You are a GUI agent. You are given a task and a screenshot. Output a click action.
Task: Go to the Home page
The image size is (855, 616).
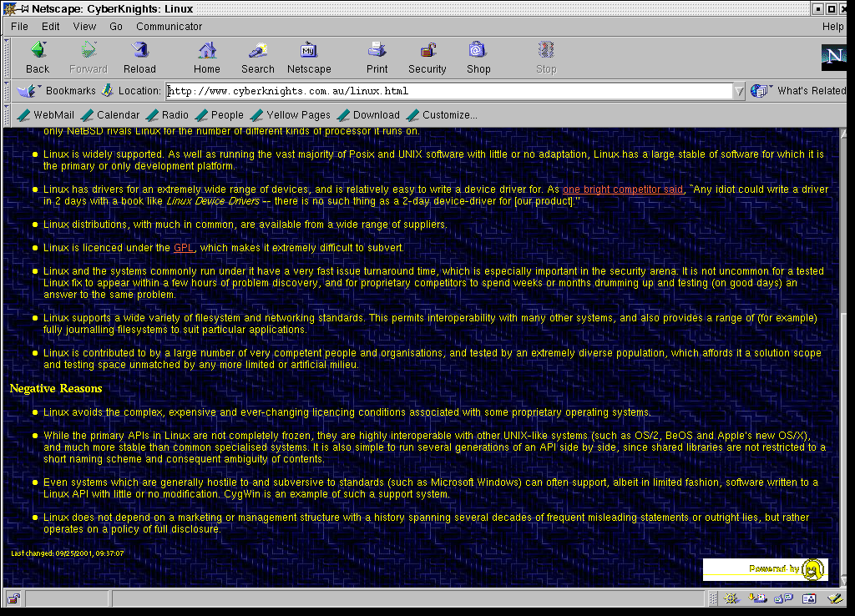pos(207,58)
